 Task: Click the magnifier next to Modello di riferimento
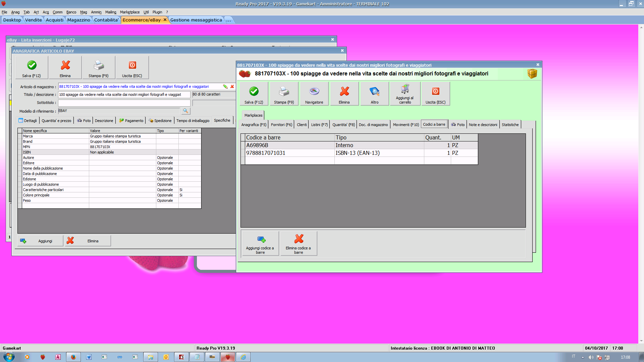(185, 111)
